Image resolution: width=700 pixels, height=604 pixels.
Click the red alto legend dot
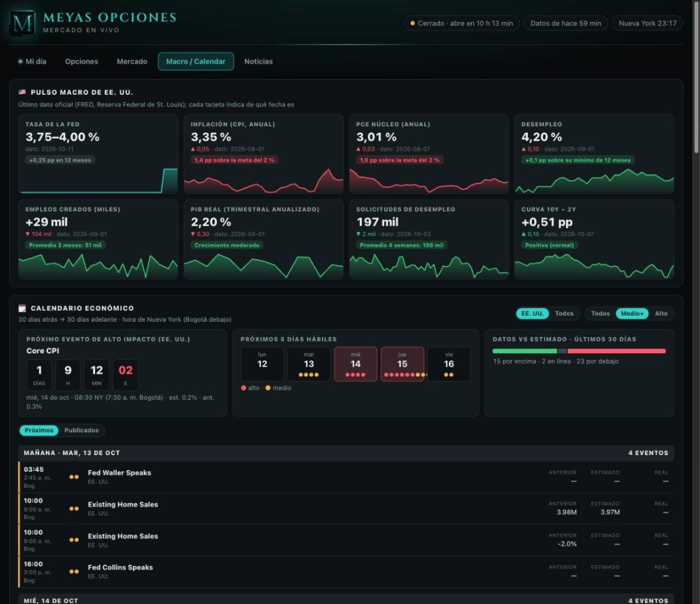tap(243, 388)
